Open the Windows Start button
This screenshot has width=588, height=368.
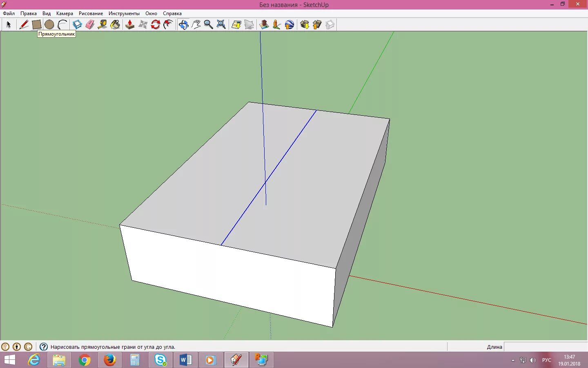click(9, 360)
